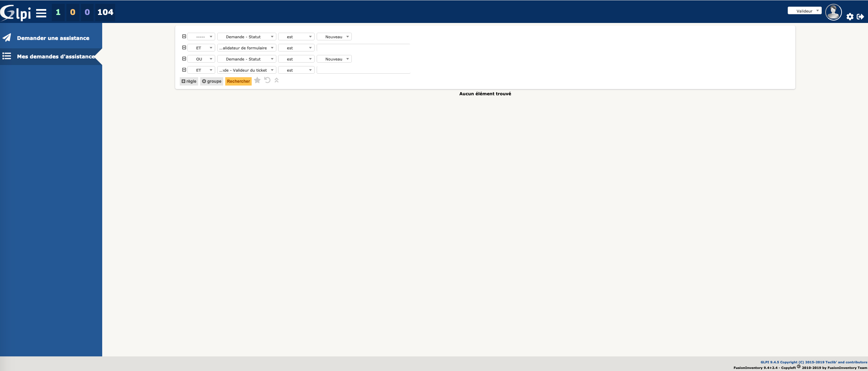
Task: Add a new rule with règle button
Action: 189,81
